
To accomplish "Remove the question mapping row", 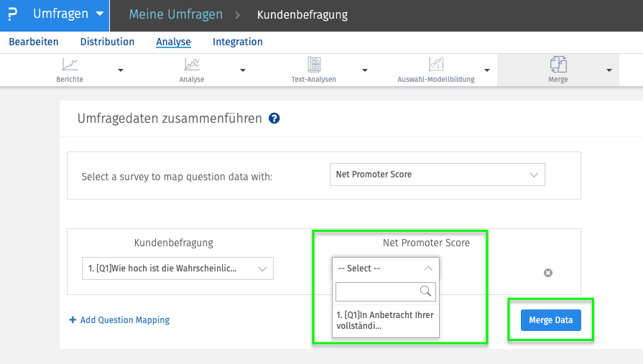I will point(548,273).
